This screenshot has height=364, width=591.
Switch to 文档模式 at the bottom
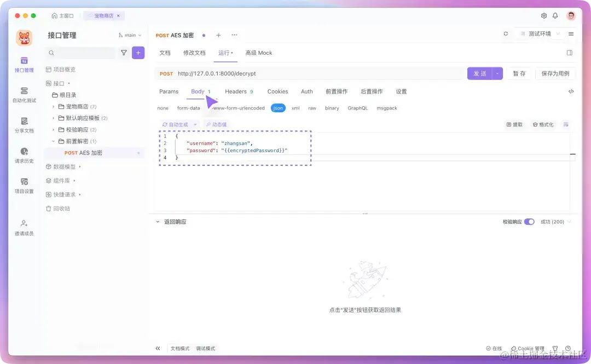point(179,348)
